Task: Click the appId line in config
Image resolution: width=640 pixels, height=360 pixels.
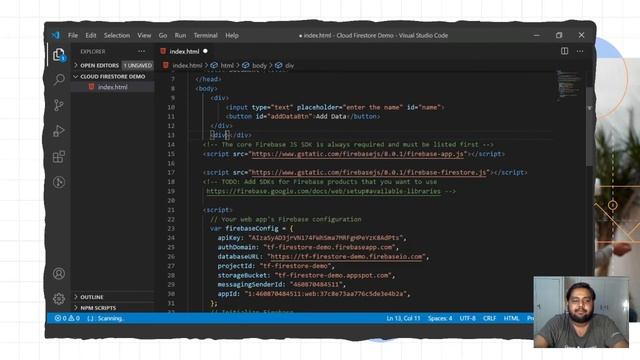Action: point(313,294)
